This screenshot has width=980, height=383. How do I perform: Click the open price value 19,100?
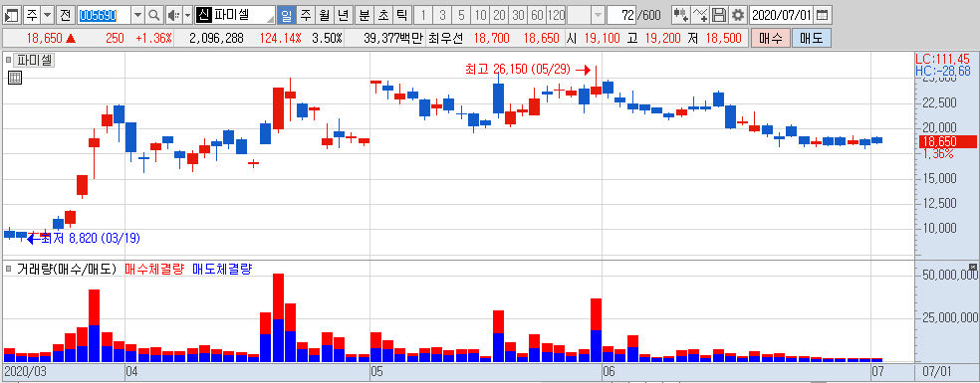click(x=602, y=38)
